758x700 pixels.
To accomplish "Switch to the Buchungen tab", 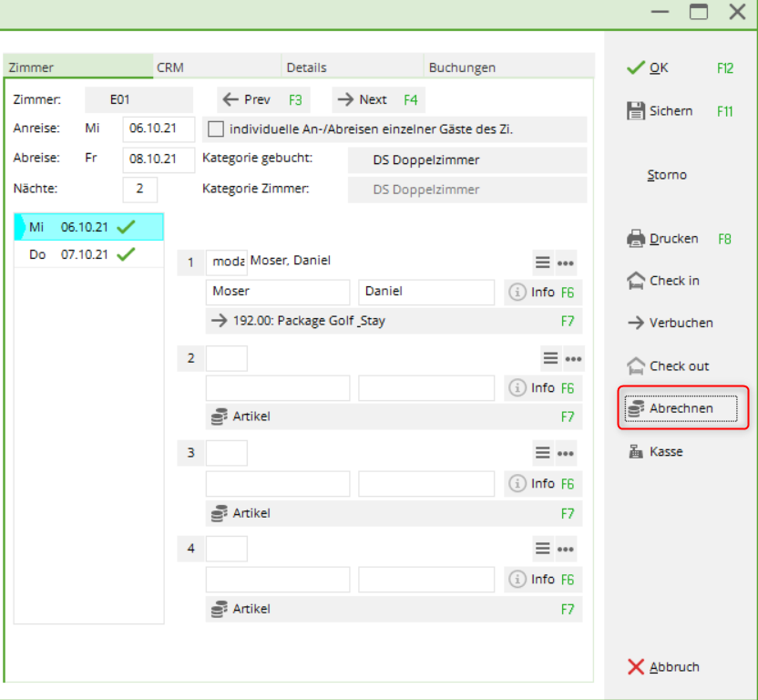I will tap(462, 67).
